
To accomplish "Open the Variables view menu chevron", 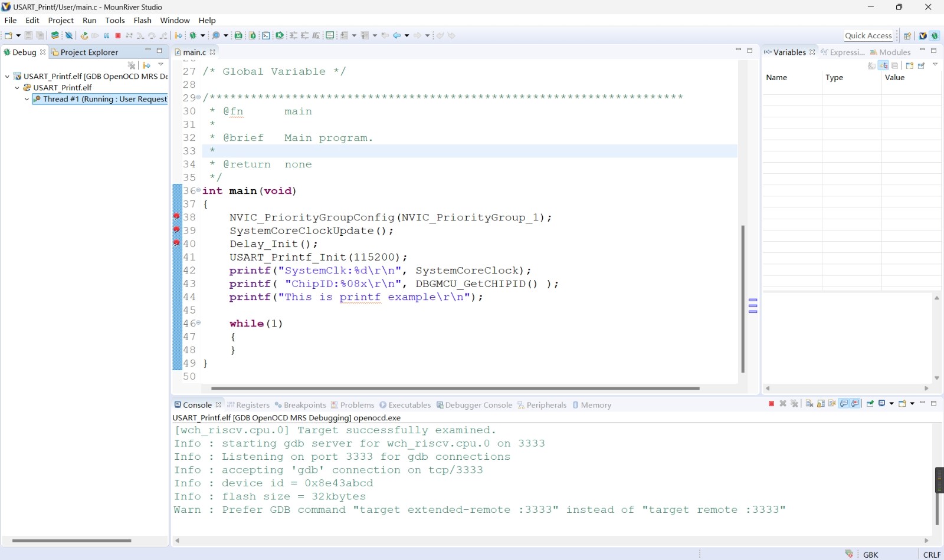I will pyautogui.click(x=935, y=64).
